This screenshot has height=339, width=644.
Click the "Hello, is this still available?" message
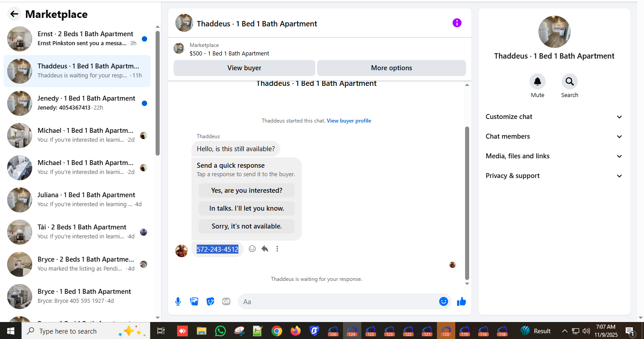[x=236, y=149]
